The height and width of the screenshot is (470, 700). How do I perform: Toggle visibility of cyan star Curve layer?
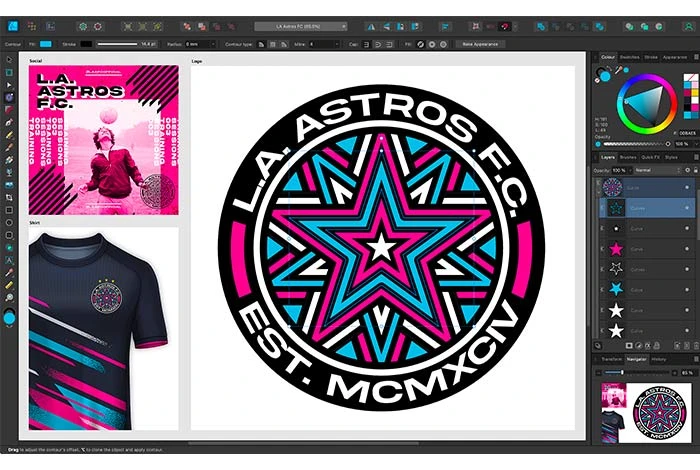[688, 289]
